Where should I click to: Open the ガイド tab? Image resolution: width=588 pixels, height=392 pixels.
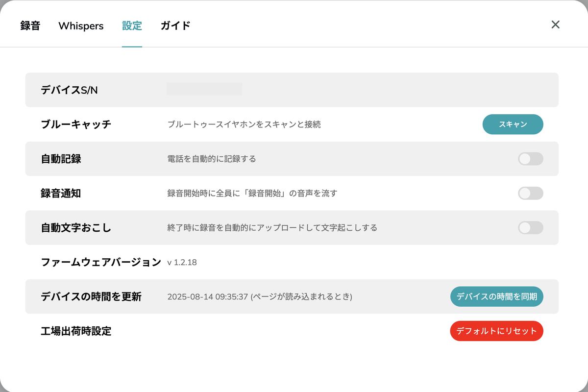175,25
